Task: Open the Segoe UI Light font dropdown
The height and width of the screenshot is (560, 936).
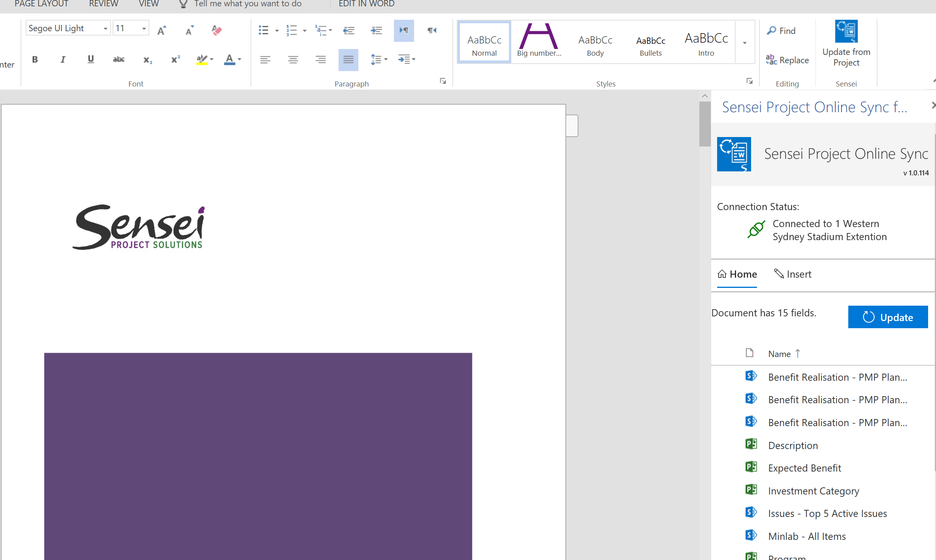Action: 105,28
